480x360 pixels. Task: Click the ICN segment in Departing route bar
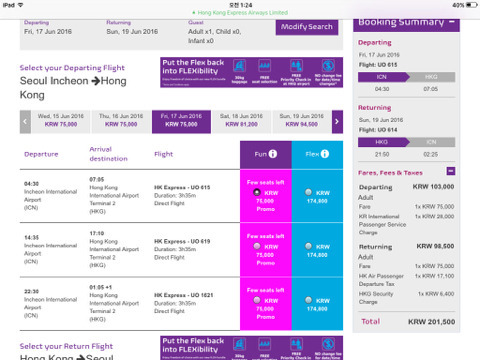(383, 77)
